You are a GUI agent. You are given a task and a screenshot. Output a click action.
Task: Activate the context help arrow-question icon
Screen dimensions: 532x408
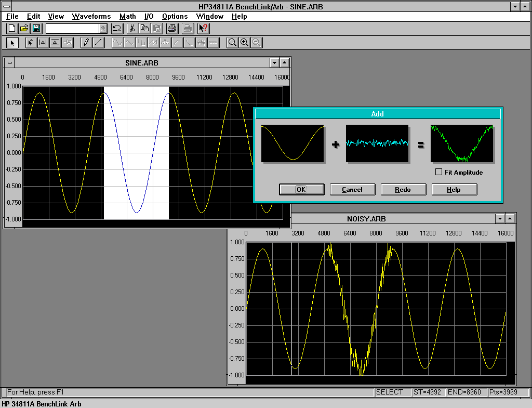(x=204, y=29)
